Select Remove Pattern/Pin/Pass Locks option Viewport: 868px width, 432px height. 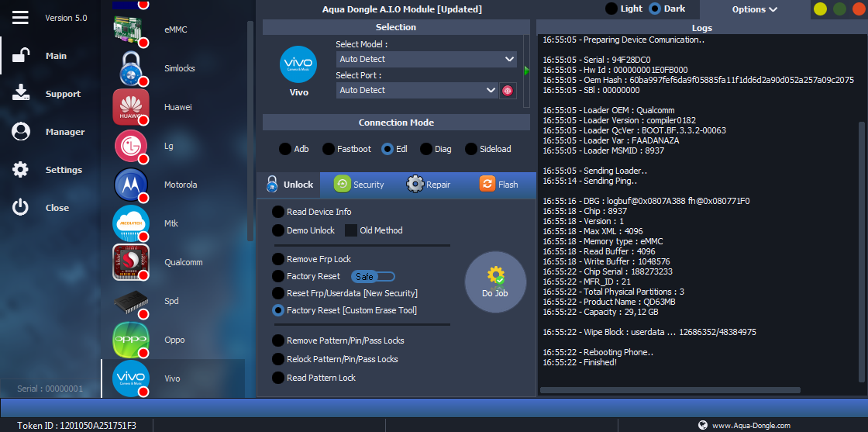pyautogui.click(x=338, y=340)
